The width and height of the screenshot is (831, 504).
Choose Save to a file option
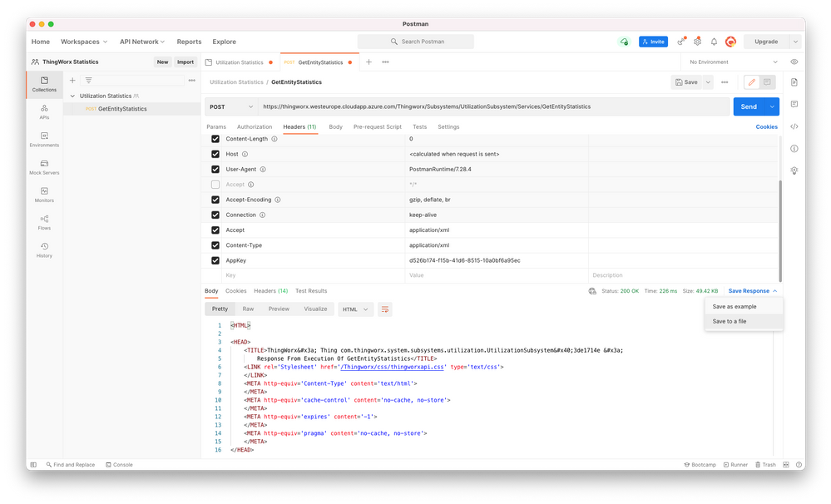click(744, 321)
